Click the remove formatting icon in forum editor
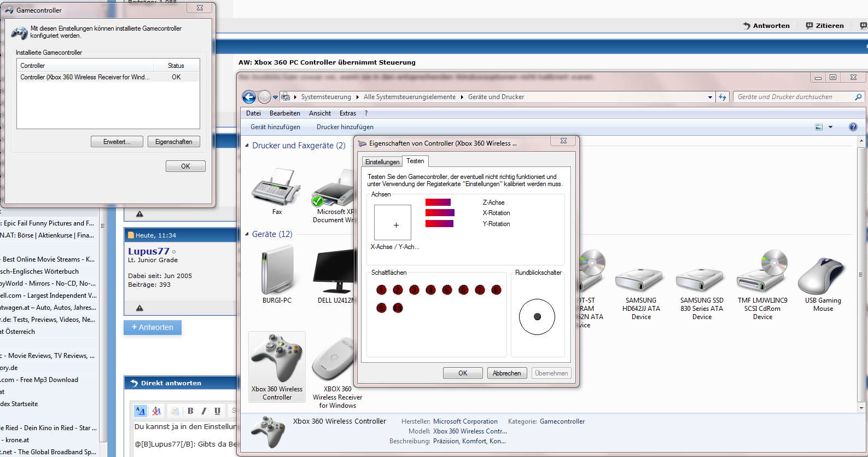The width and height of the screenshot is (868, 457). (x=156, y=411)
